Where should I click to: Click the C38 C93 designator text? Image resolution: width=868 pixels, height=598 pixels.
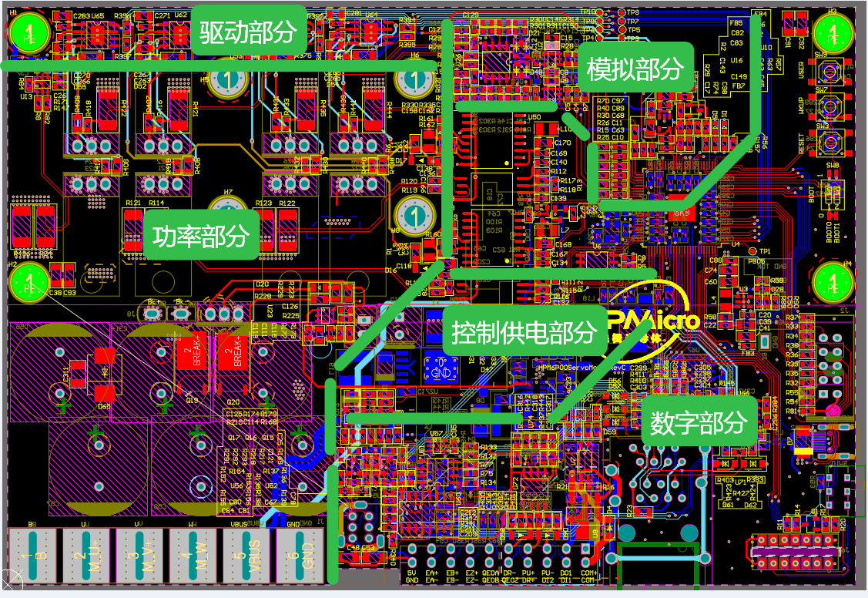coord(62,292)
